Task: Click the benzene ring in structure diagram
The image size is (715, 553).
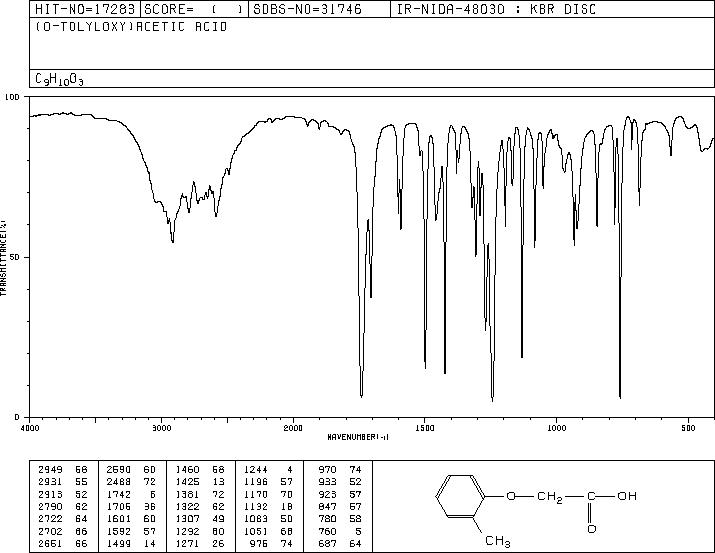Action: click(460, 496)
